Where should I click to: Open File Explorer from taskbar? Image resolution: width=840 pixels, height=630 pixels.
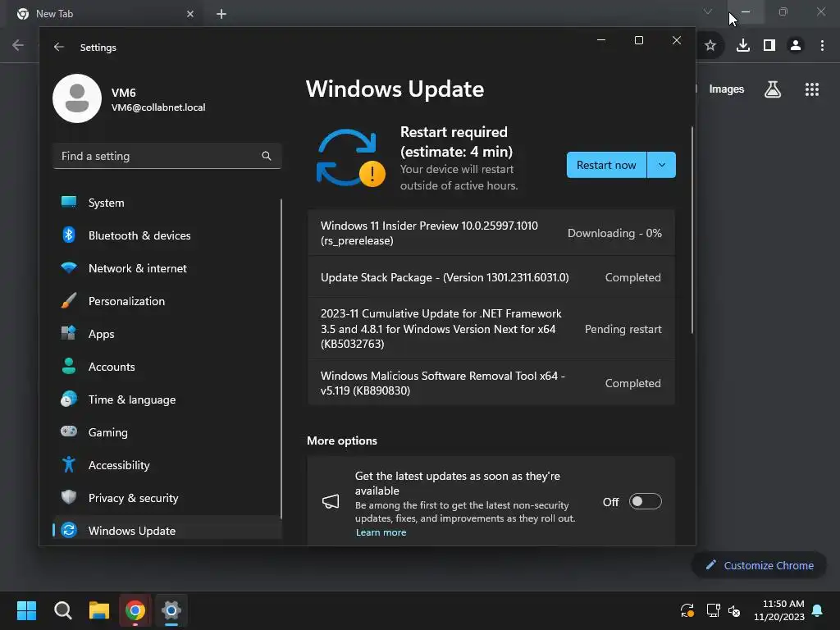coord(99,610)
